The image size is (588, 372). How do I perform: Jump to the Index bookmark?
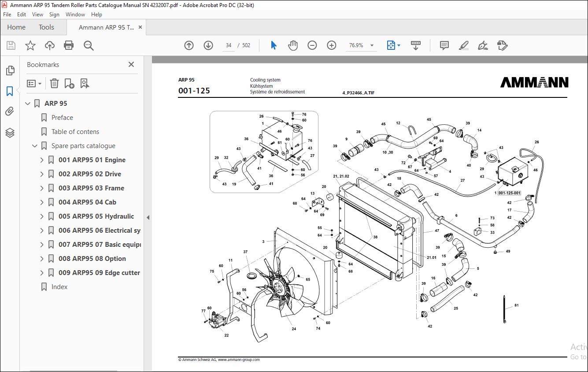[59, 287]
